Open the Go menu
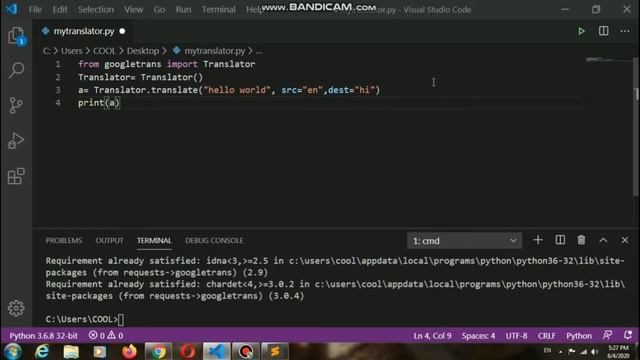 [159, 9]
